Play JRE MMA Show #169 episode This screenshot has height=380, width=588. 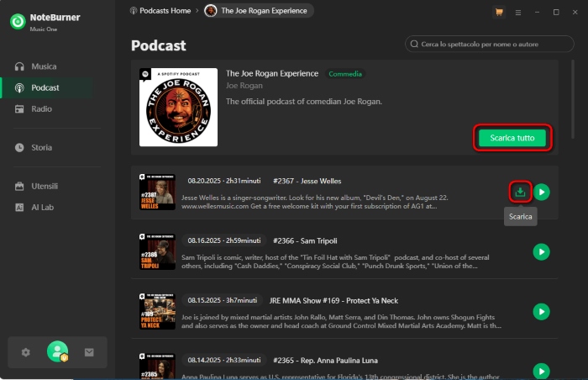pyautogui.click(x=542, y=311)
